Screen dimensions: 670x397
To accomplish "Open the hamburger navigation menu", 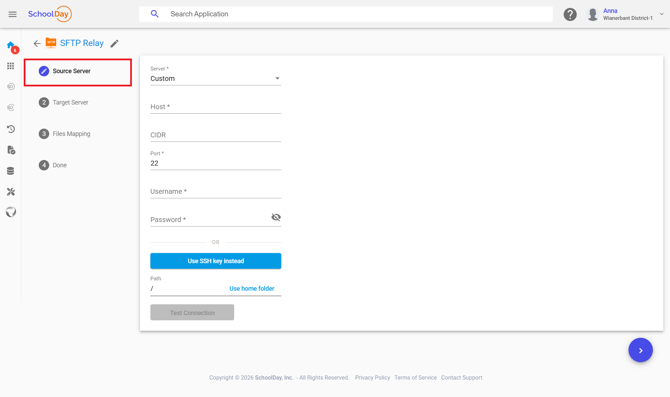I will point(12,14).
